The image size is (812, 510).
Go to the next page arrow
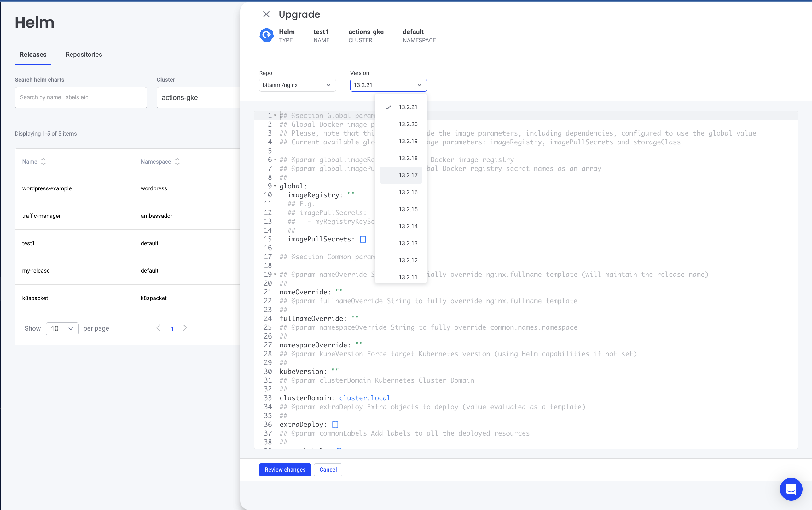tap(185, 328)
